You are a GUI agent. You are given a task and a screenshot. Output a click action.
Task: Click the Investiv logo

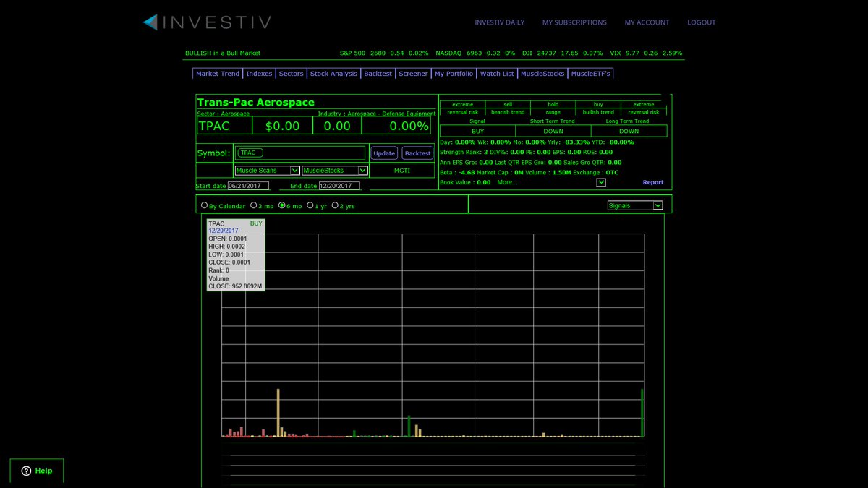(x=207, y=22)
